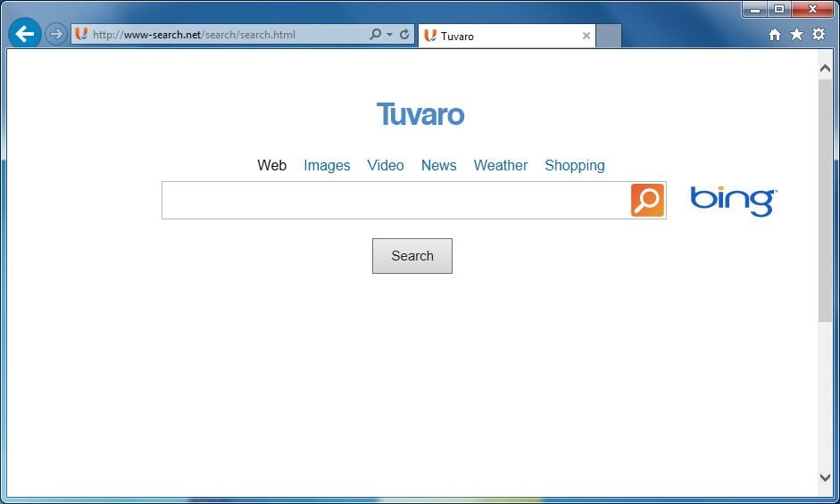840x504 pixels.
Task: Click the URL text in address bar
Action: click(194, 35)
